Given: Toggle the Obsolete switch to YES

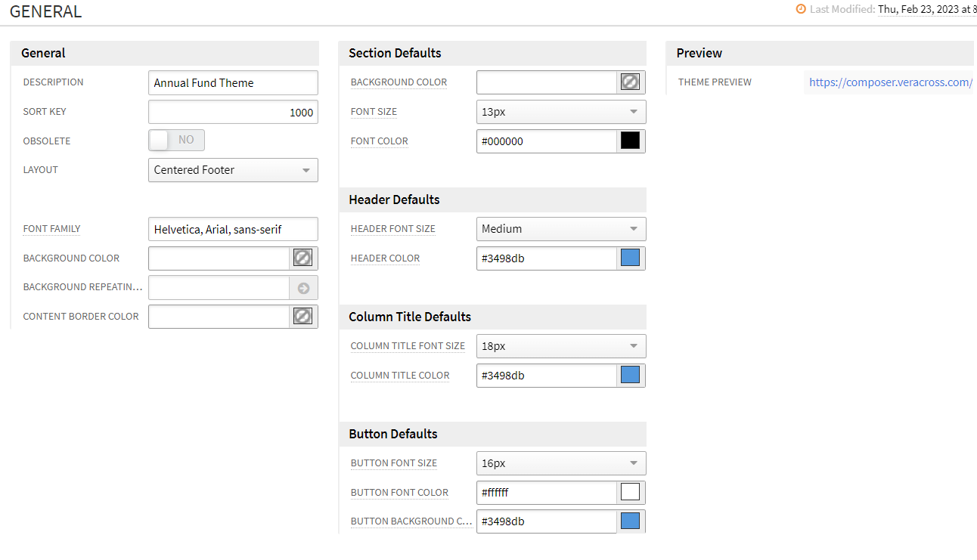Looking at the screenshot, I should tap(176, 141).
